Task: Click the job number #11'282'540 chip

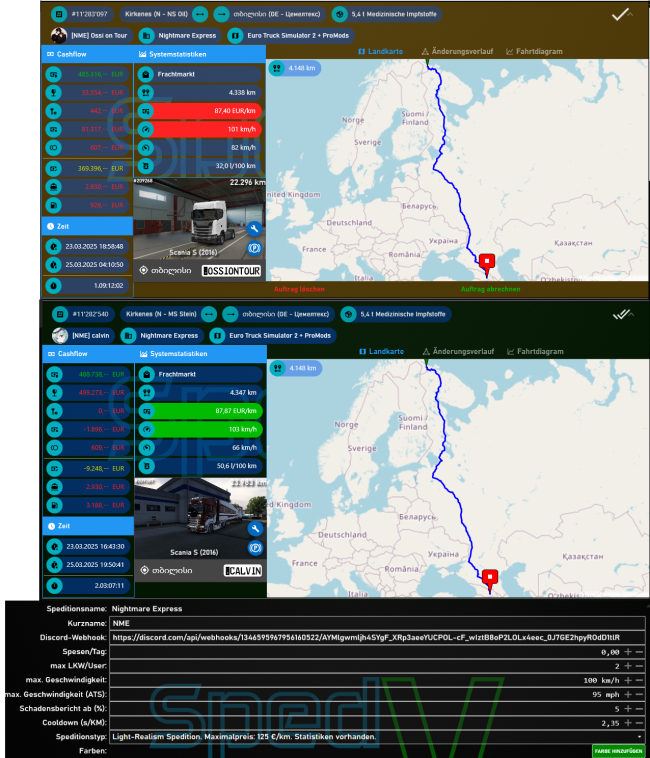Action: [x=83, y=314]
